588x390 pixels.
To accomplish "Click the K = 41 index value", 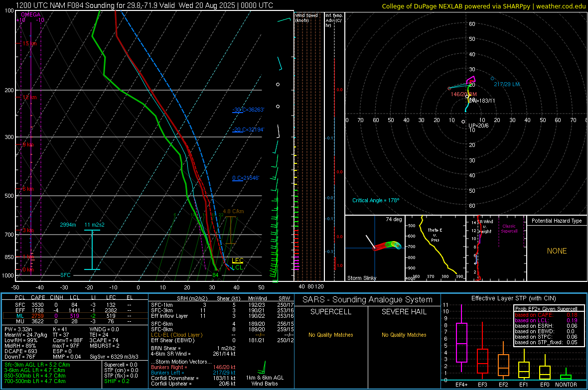I will [x=60, y=329].
